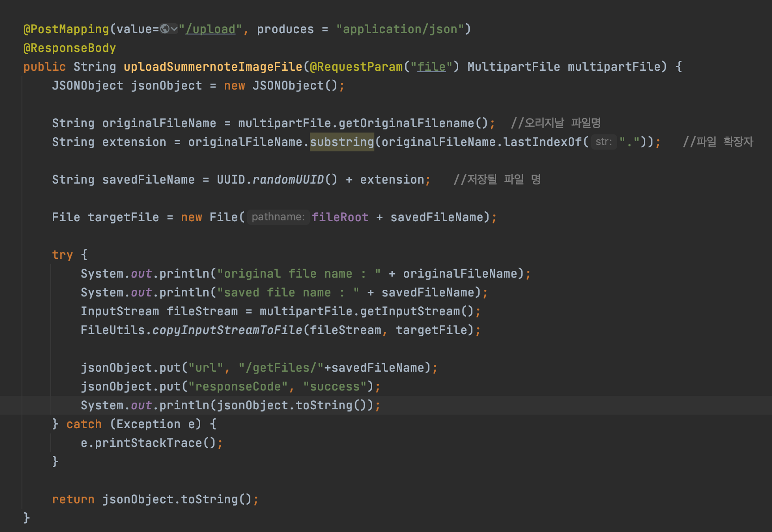Click copyInputStreamToFile method call

227,330
